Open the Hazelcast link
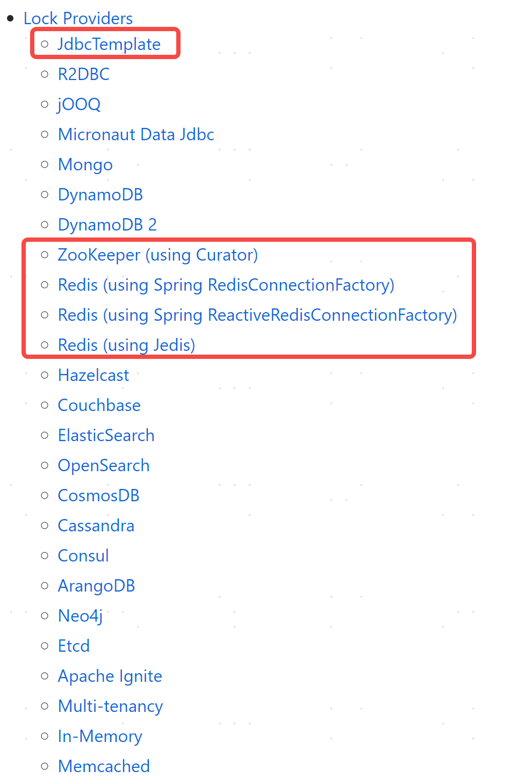This screenshot has height=778, width=532. pos(93,375)
